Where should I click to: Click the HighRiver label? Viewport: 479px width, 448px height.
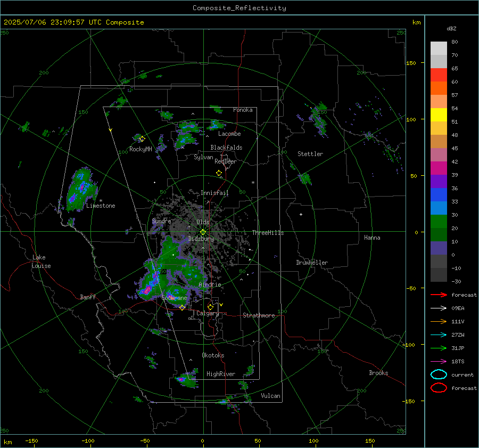pyautogui.click(x=221, y=374)
